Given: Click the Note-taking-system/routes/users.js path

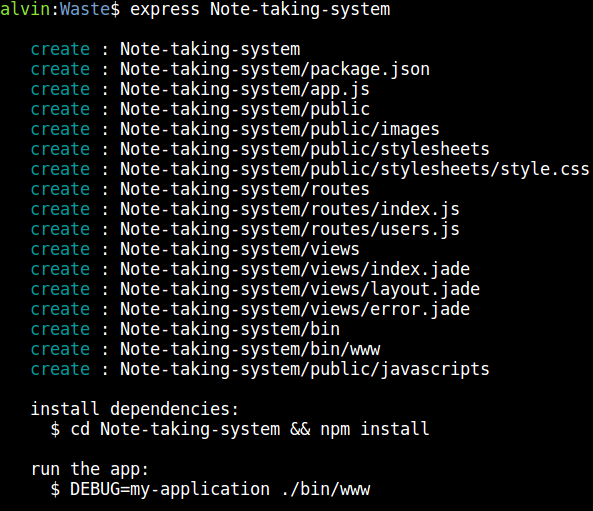Looking at the screenshot, I should [290, 229].
